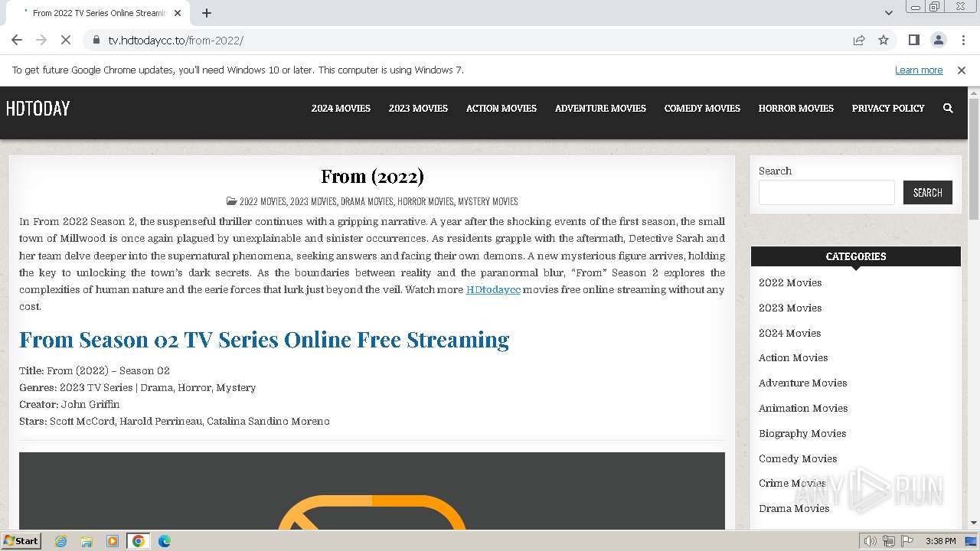Bookmark this page with the star

tap(884, 40)
